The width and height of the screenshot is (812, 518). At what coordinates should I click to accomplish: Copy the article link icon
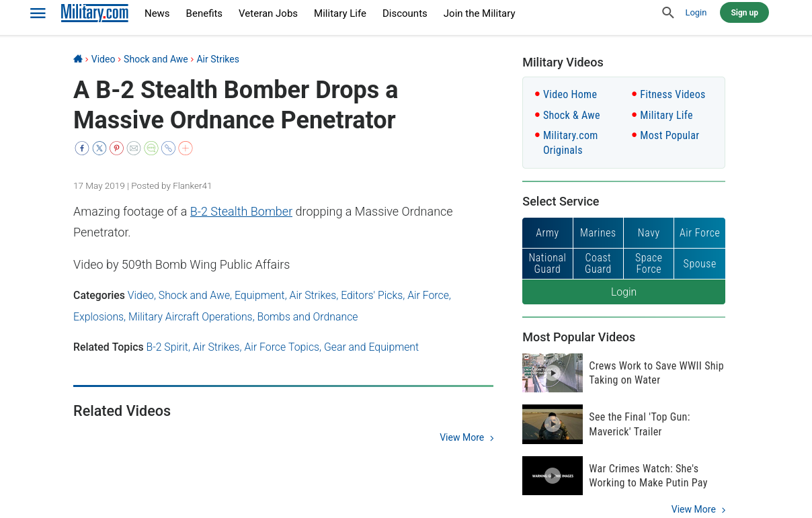(169, 148)
